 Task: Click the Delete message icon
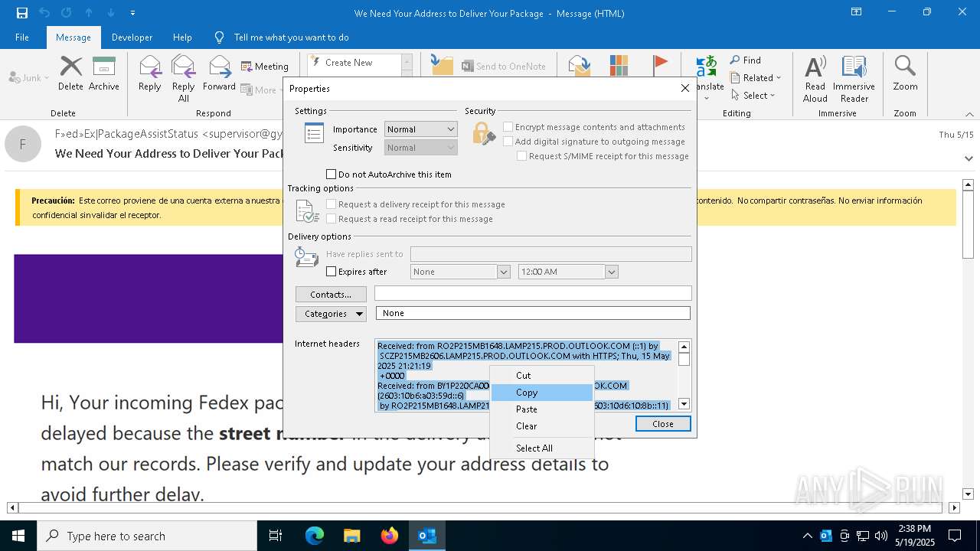[x=70, y=73]
